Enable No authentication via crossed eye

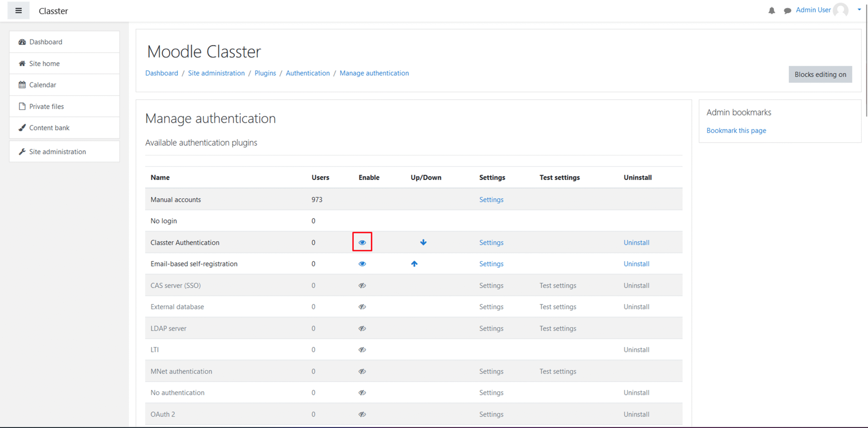(362, 393)
